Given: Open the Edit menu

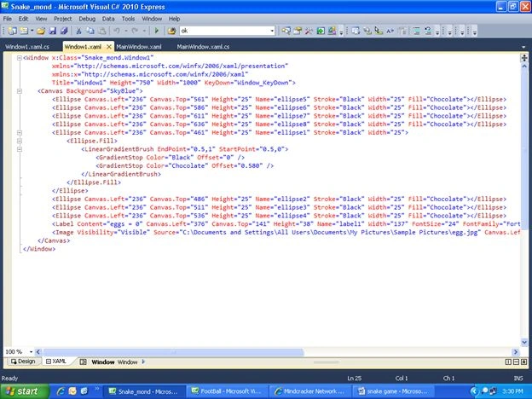Looking at the screenshot, I should 23,19.
